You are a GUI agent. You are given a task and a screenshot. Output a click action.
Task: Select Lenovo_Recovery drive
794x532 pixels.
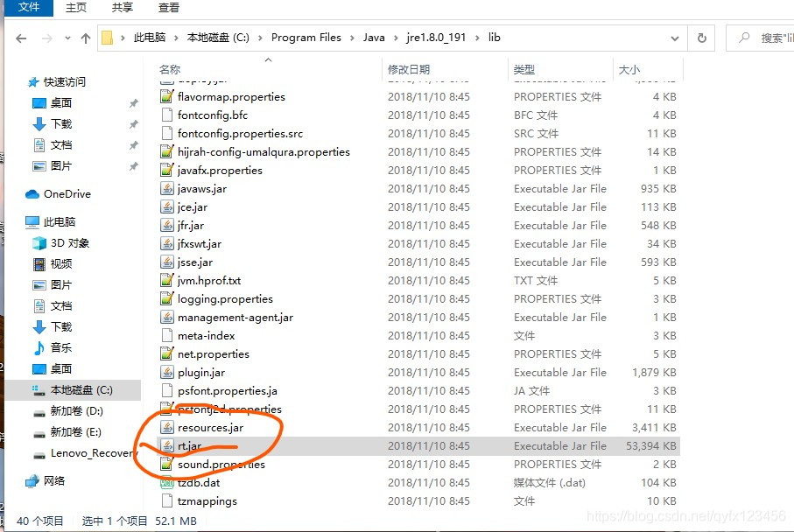pyautogui.click(x=94, y=453)
